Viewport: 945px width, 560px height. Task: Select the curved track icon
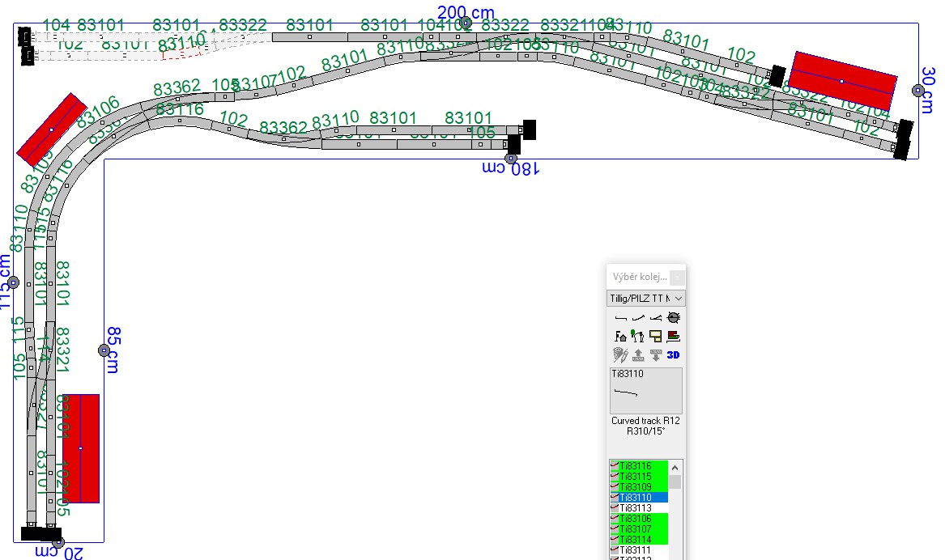tap(639, 318)
